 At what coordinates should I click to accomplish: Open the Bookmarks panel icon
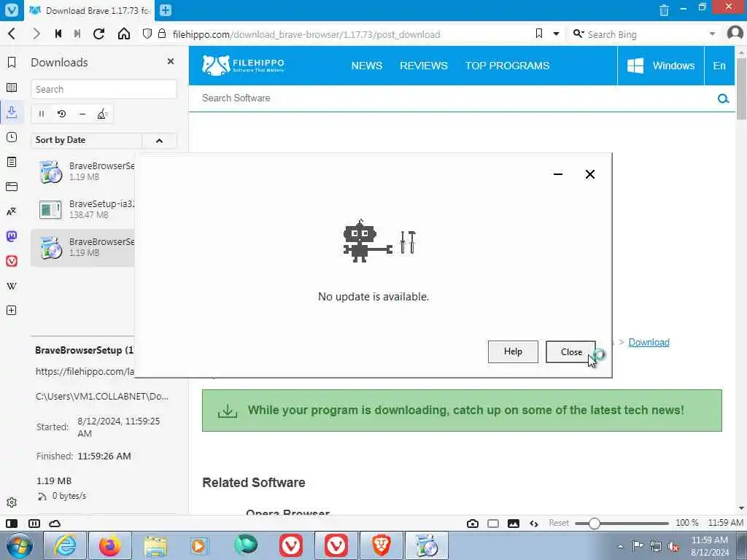point(12,63)
